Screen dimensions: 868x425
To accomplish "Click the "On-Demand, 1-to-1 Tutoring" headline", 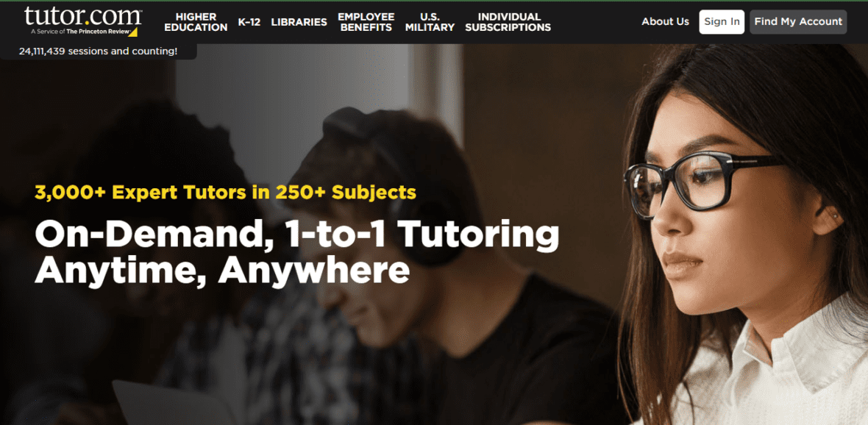I will point(296,236).
